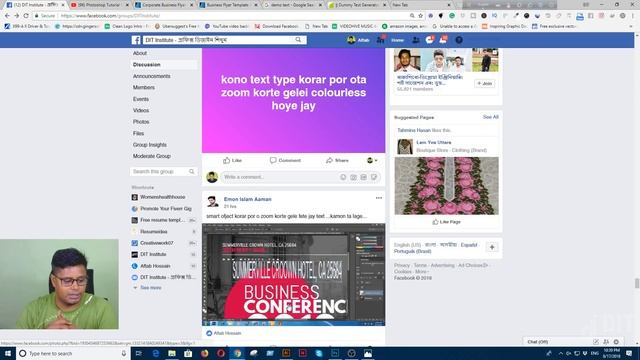The height and width of the screenshot is (360, 640).
Task: Open Womenshealthhouse shortcut
Action: (162, 197)
